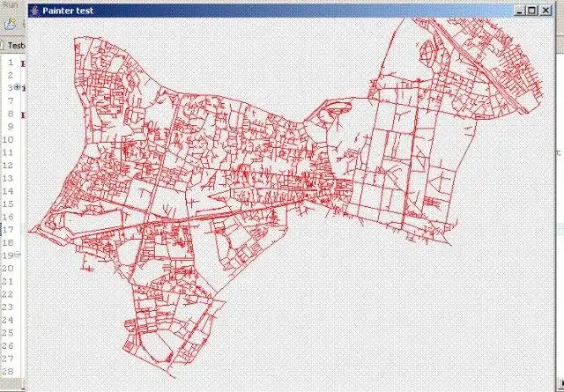Click line number 8 in the editor gutter

[11, 114]
